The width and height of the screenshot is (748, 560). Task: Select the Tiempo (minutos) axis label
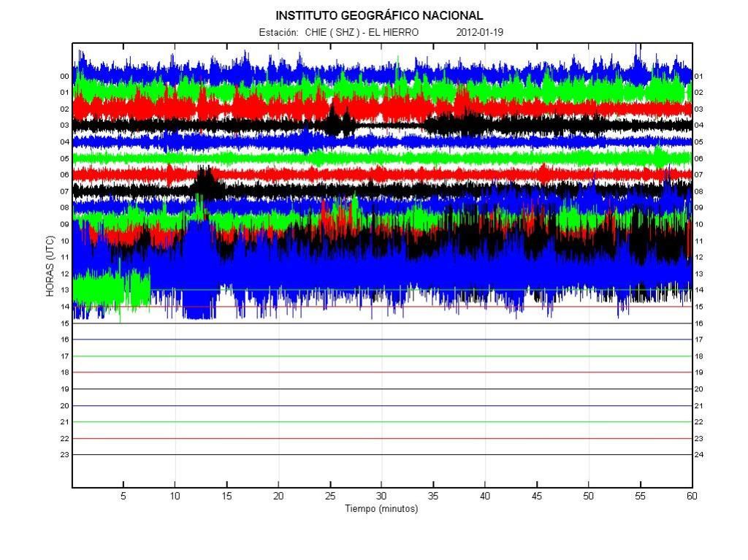coord(381,509)
